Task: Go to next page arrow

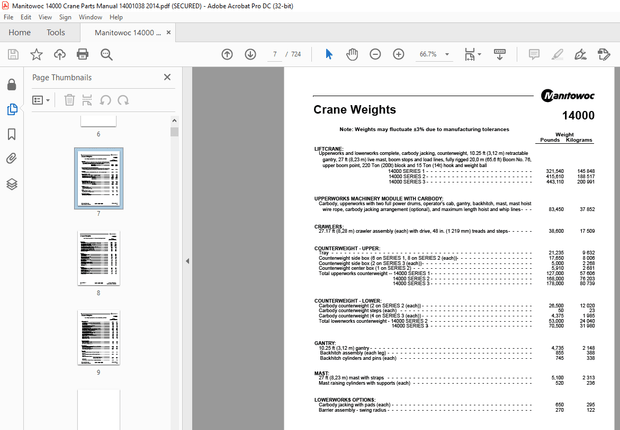Action: (x=250, y=54)
